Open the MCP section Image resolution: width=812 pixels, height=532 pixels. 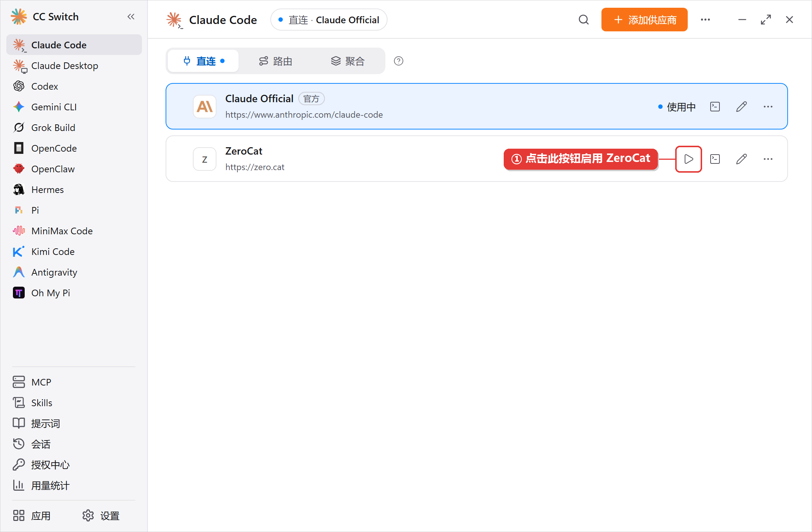[x=74, y=382]
